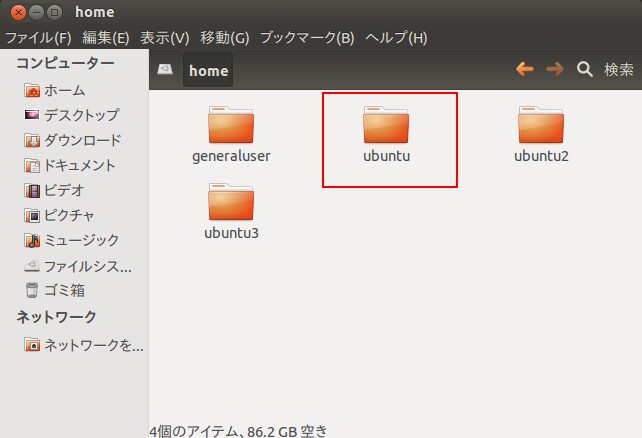Click the ミュージック sidebar icon
The width and height of the screenshot is (642, 438).
click(32, 240)
